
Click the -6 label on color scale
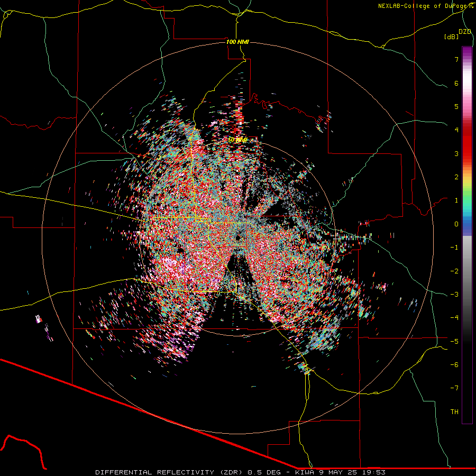pos(454,365)
